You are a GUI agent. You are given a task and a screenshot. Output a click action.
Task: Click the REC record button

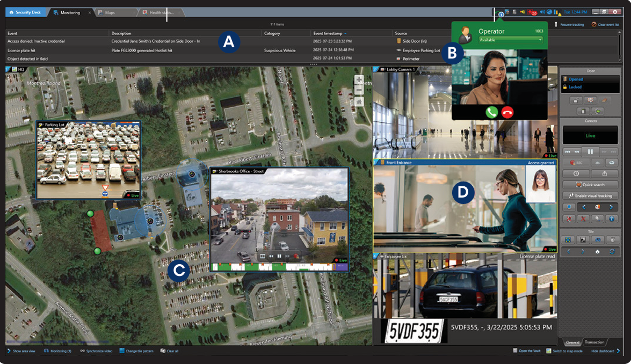tap(576, 163)
